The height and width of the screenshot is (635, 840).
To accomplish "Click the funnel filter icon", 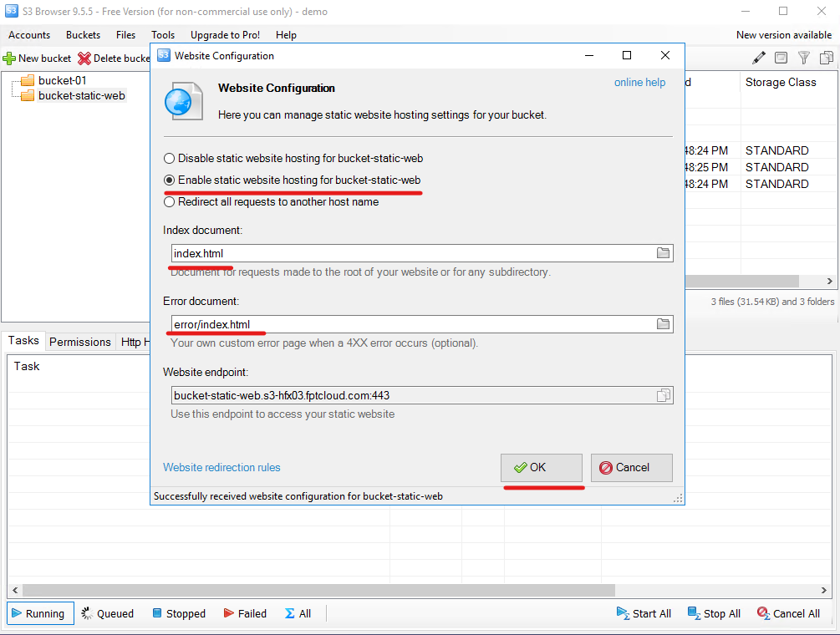I will [804, 58].
